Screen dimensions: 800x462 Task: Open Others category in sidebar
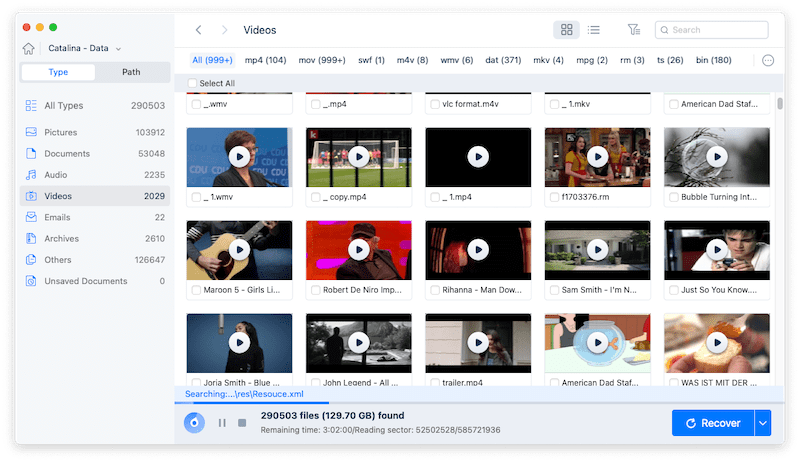tap(95, 260)
